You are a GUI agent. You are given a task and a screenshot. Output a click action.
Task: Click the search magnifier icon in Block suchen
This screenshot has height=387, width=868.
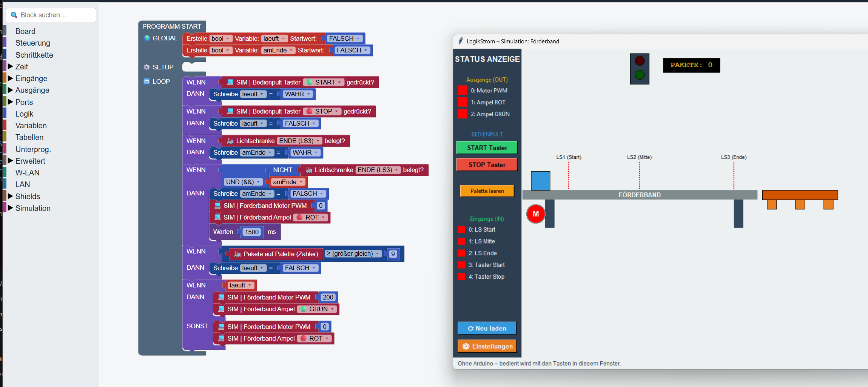point(14,15)
